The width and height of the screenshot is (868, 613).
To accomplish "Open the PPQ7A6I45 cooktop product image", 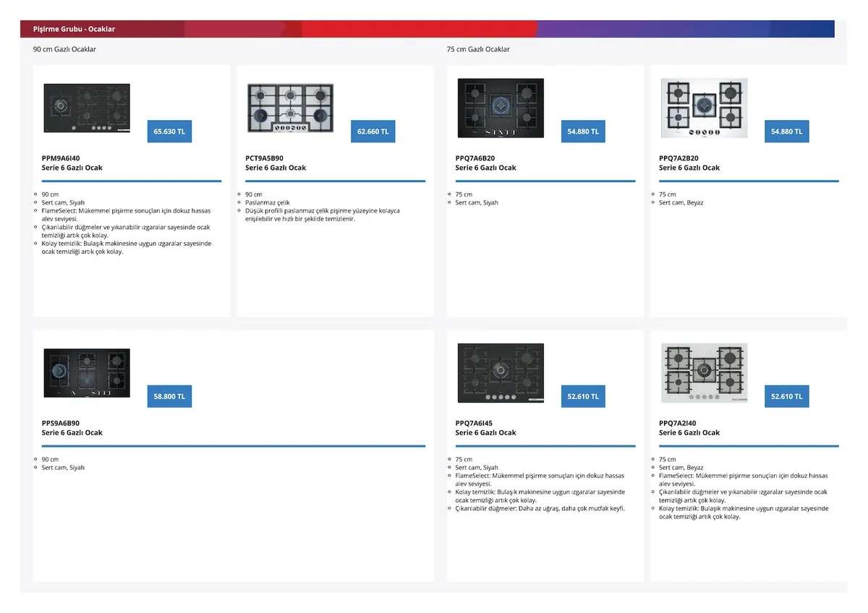I will [x=501, y=373].
